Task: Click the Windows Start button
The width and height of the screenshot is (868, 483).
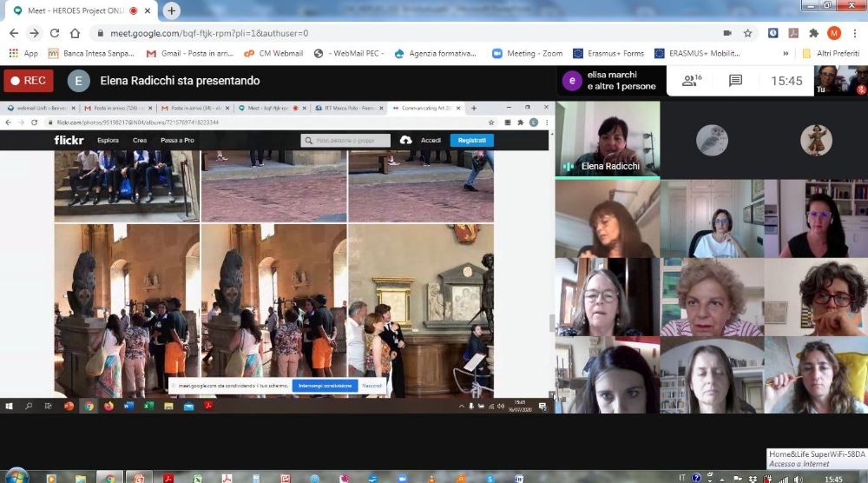Action: pyautogui.click(x=16, y=476)
